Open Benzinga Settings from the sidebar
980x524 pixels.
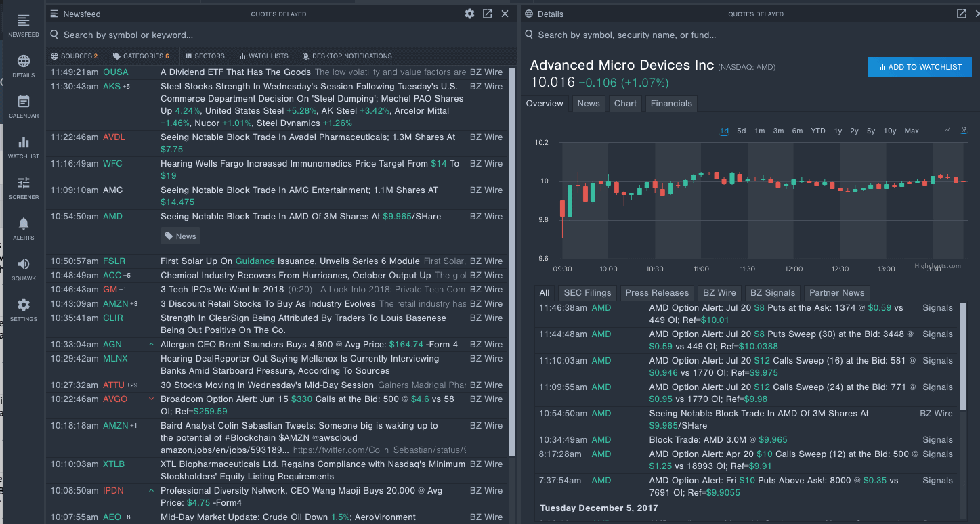[23, 305]
